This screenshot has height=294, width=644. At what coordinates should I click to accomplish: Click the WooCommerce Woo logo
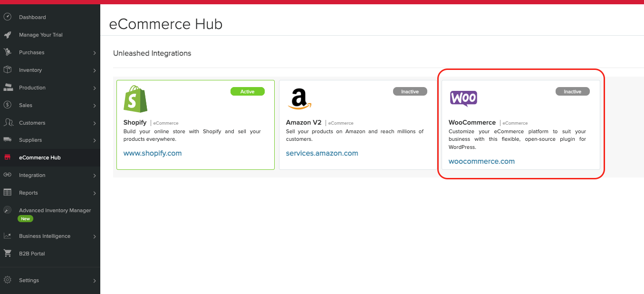point(463,98)
